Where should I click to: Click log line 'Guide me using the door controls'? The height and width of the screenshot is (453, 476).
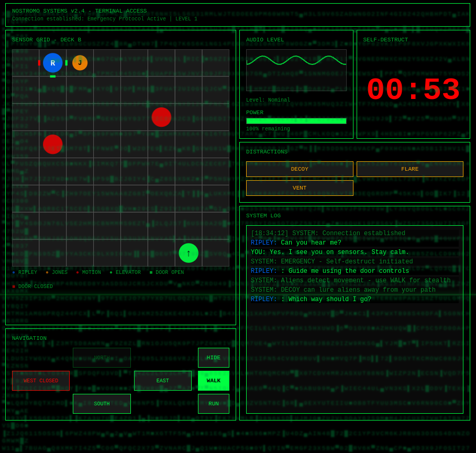[x=355, y=271]
